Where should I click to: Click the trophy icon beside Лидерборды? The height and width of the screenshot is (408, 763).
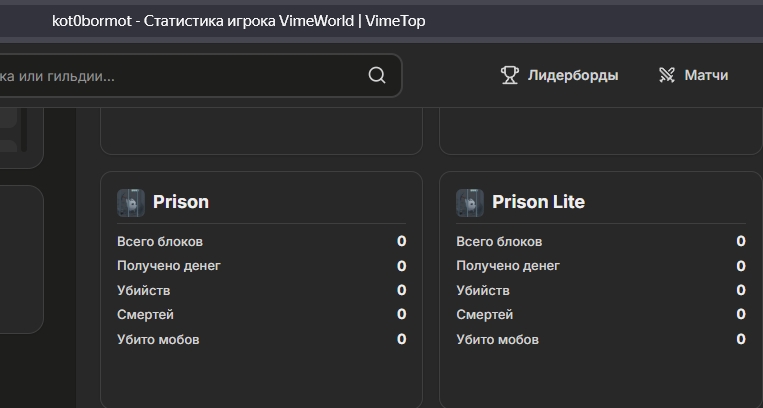click(510, 75)
